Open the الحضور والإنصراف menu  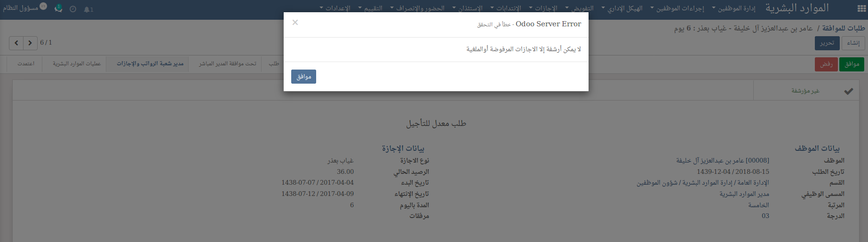click(x=417, y=8)
